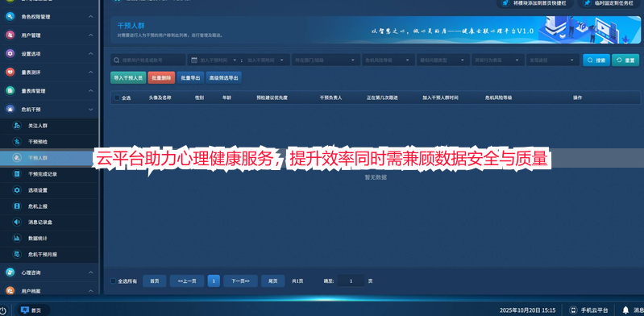Click the 数据统计 bar chart icon
Viewport: 644px width, 316px height.
click(17, 238)
